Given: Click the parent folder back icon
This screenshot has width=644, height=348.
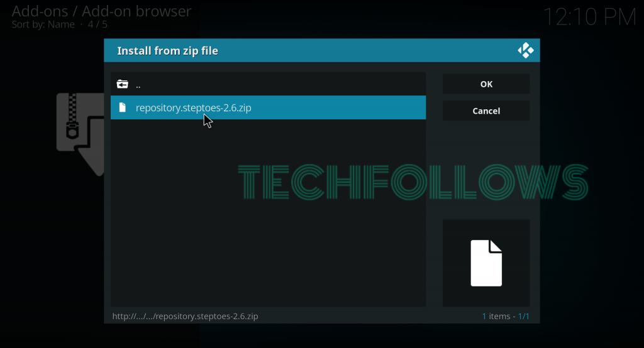Looking at the screenshot, I should tap(123, 84).
